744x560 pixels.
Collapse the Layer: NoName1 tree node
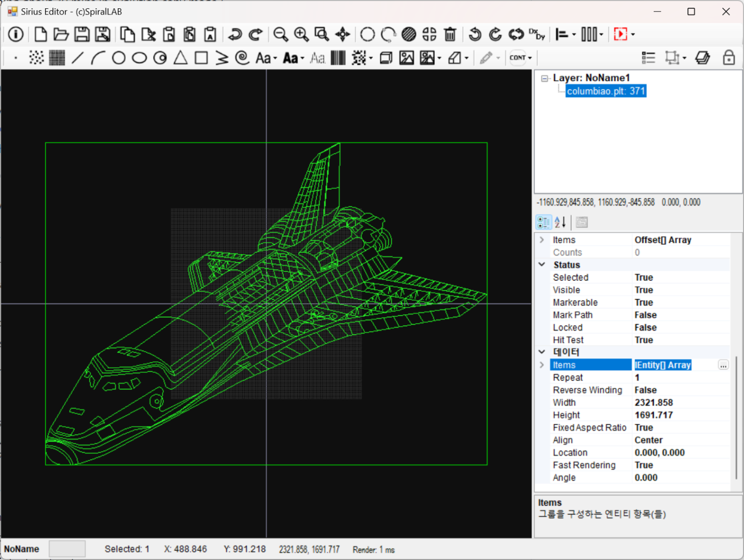pos(544,78)
